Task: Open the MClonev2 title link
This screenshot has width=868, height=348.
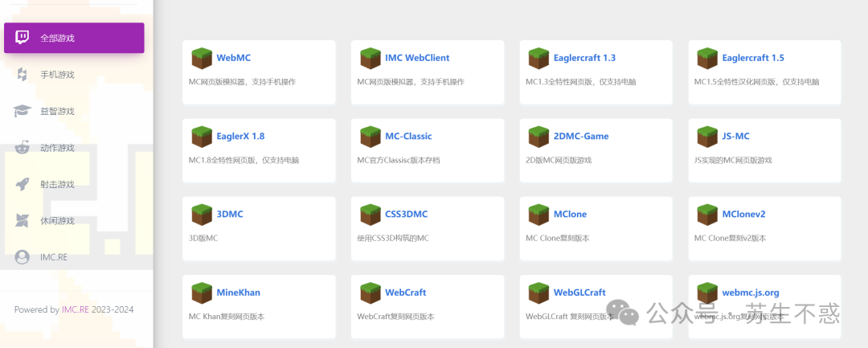Action: (x=744, y=214)
